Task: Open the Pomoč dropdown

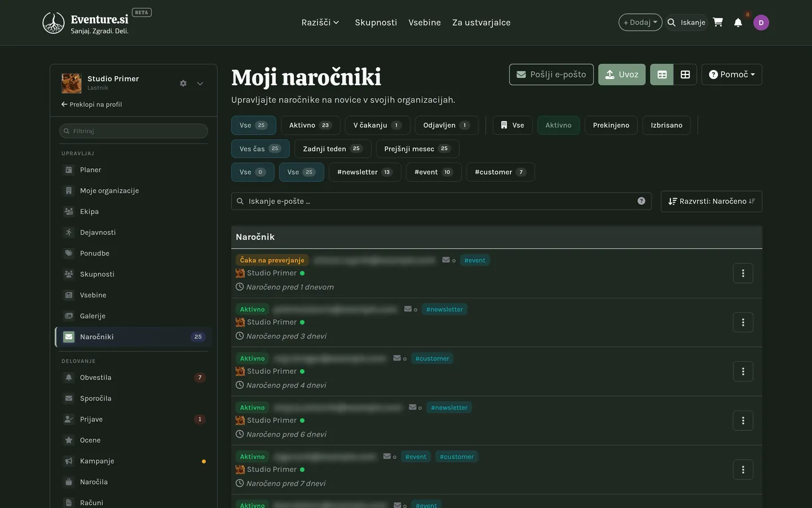Action: pos(732,75)
